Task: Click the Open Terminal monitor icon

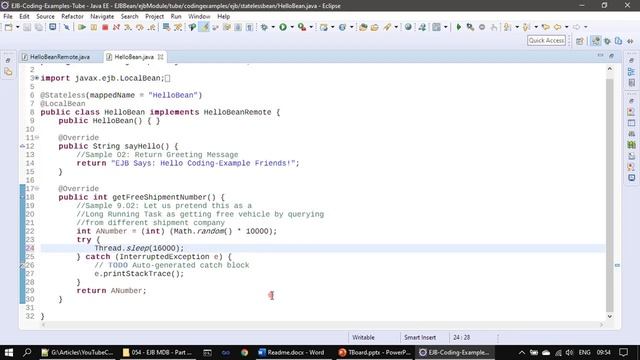Action: (53, 27)
